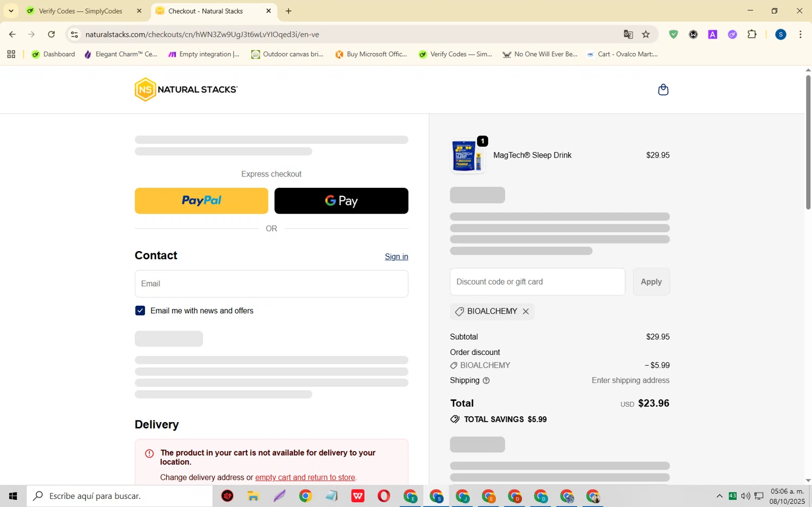
Task: Click the Google Translate icon in address bar
Action: (628, 35)
